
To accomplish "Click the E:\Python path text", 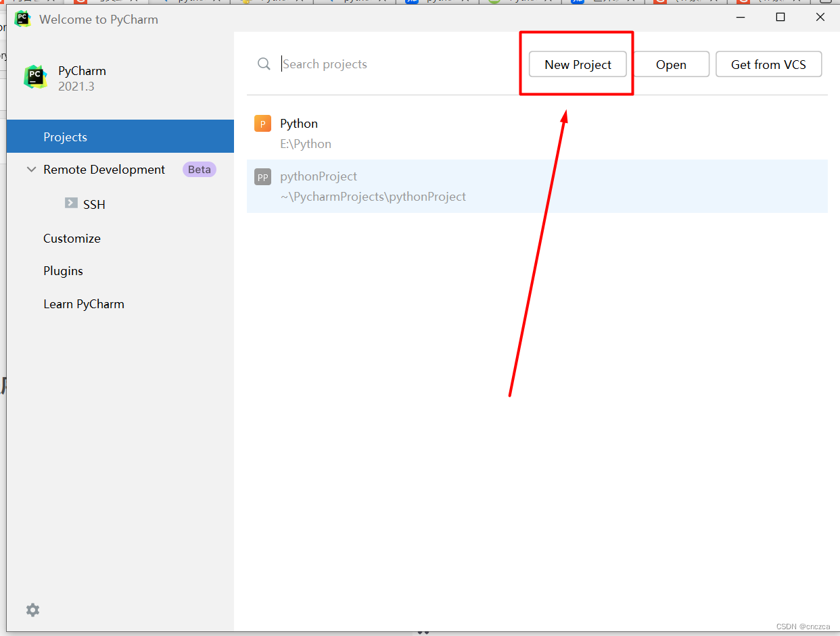I will point(306,144).
